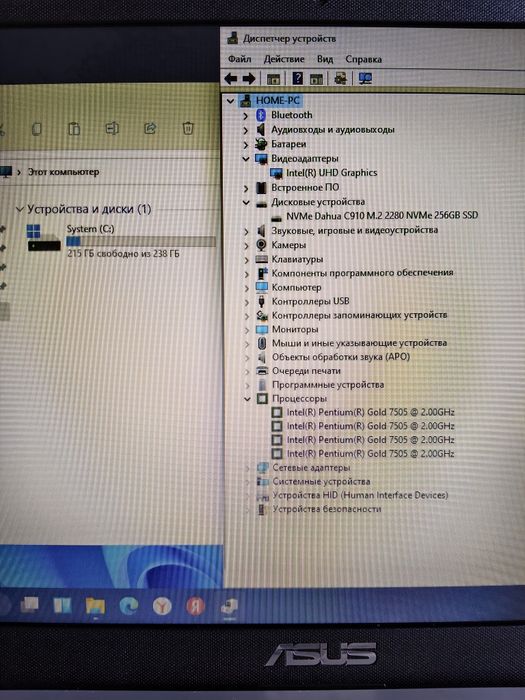The image size is (525, 700).
Task: Select Системные устройства row
Action: [x=321, y=482]
